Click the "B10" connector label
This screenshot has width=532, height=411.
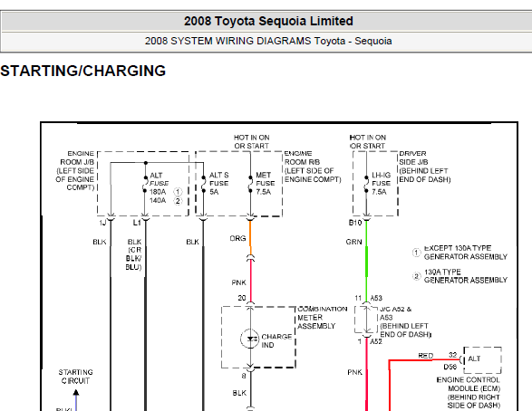point(355,223)
